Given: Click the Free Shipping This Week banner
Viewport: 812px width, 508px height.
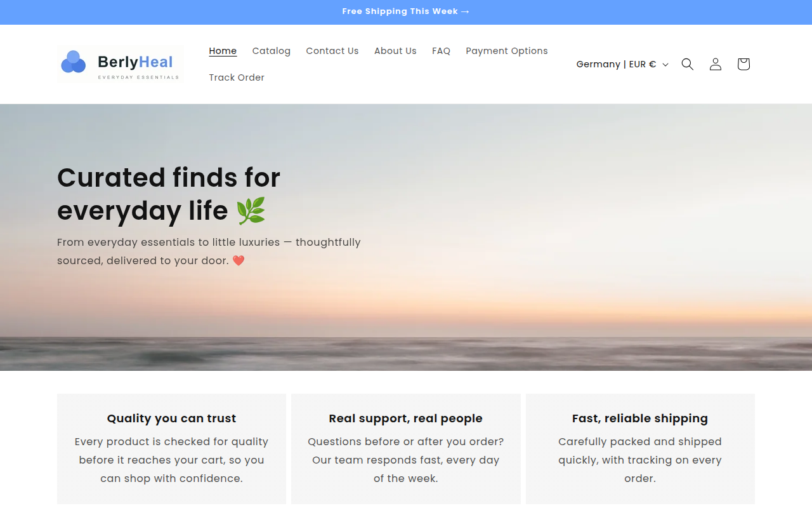Looking at the screenshot, I should (x=406, y=11).
